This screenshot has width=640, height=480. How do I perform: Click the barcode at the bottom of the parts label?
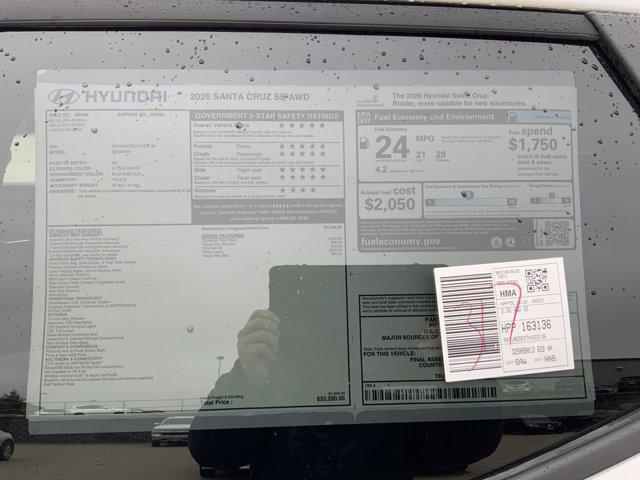(x=431, y=394)
